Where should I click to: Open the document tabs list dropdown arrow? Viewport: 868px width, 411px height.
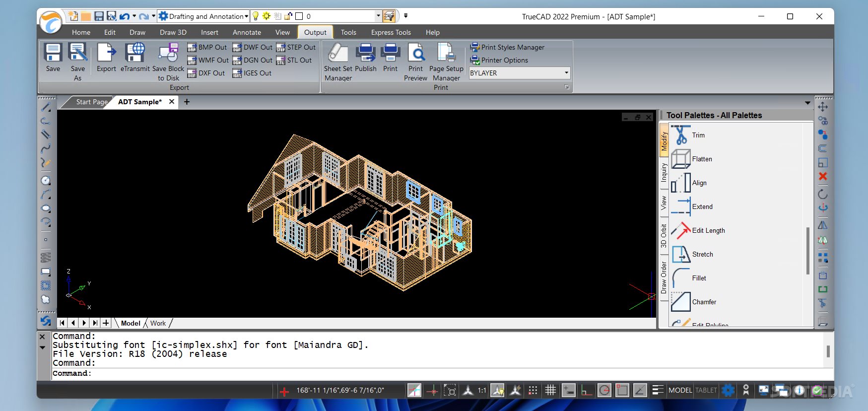point(807,103)
